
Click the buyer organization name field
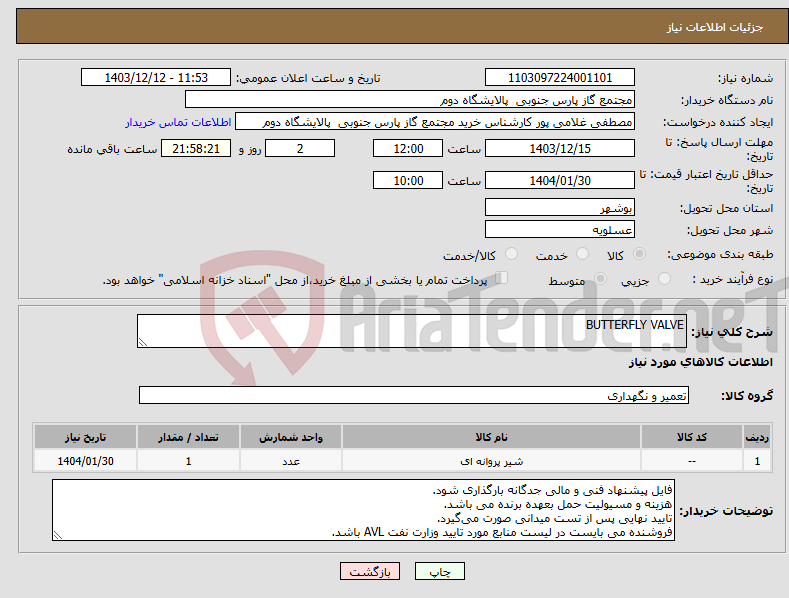tap(410, 100)
